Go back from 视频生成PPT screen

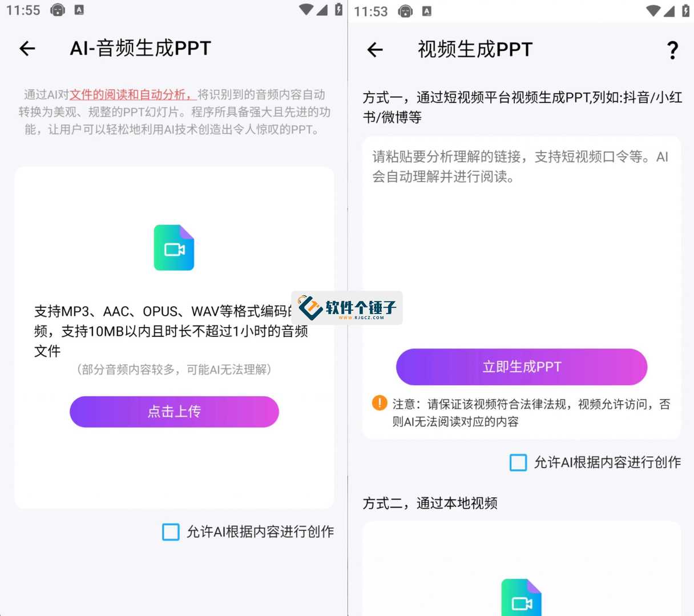click(375, 50)
